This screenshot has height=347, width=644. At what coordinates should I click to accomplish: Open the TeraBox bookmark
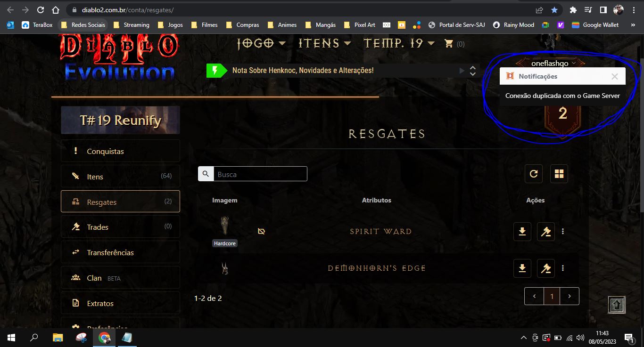point(37,25)
